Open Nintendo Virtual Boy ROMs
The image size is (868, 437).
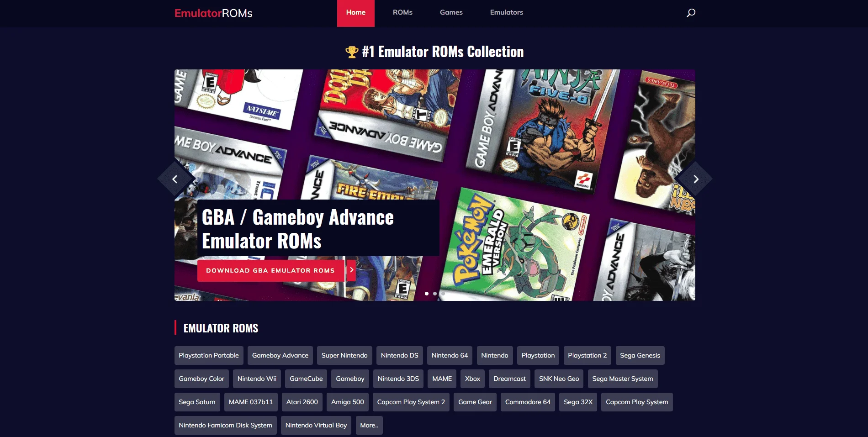click(x=316, y=425)
